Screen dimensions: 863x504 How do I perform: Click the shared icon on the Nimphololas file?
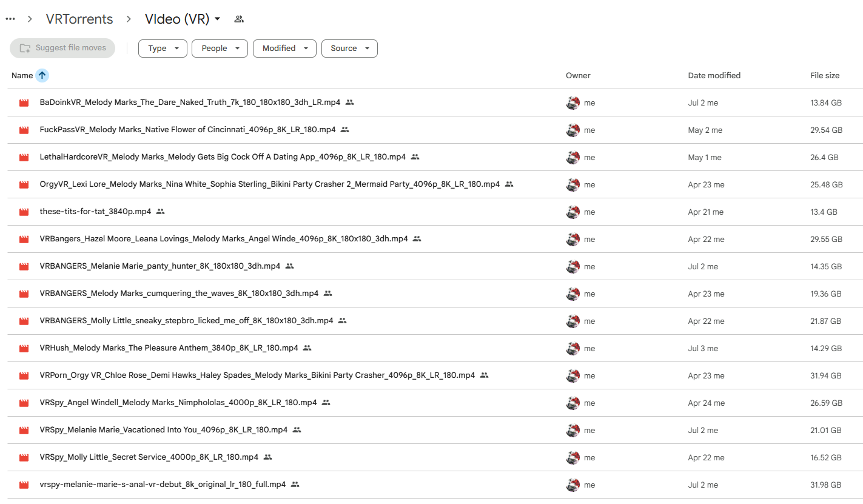click(x=326, y=403)
